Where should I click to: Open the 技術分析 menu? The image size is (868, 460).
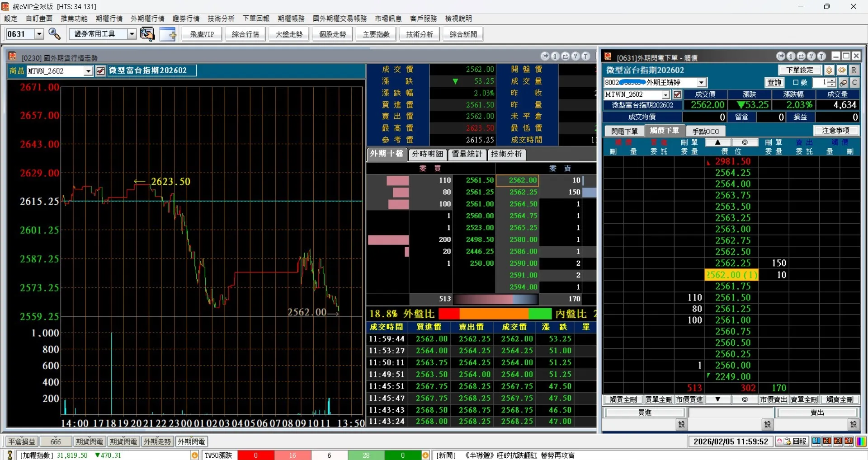tap(221, 19)
